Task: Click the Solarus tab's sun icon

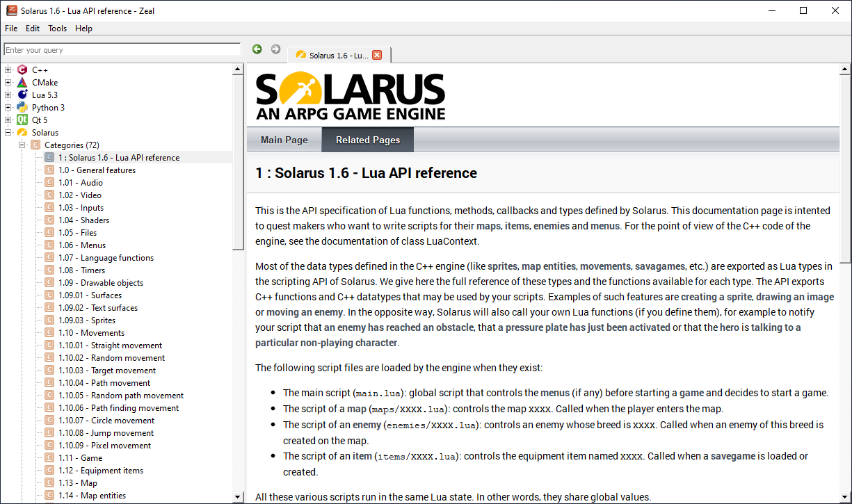Action: click(300, 55)
